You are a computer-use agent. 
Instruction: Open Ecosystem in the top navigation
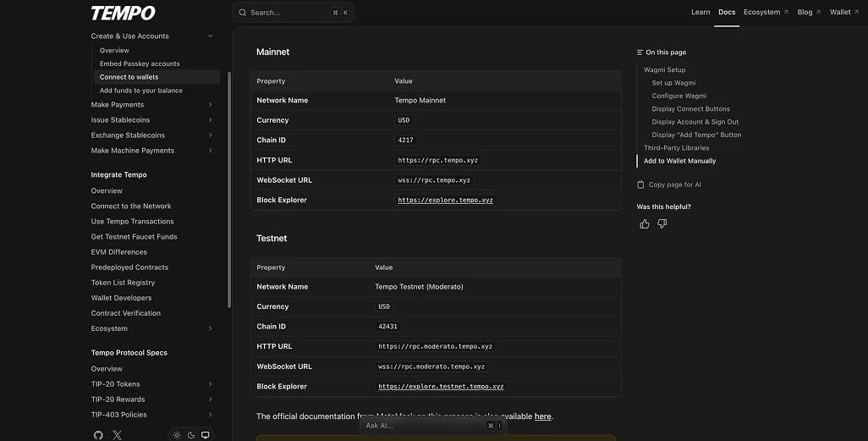point(766,12)
